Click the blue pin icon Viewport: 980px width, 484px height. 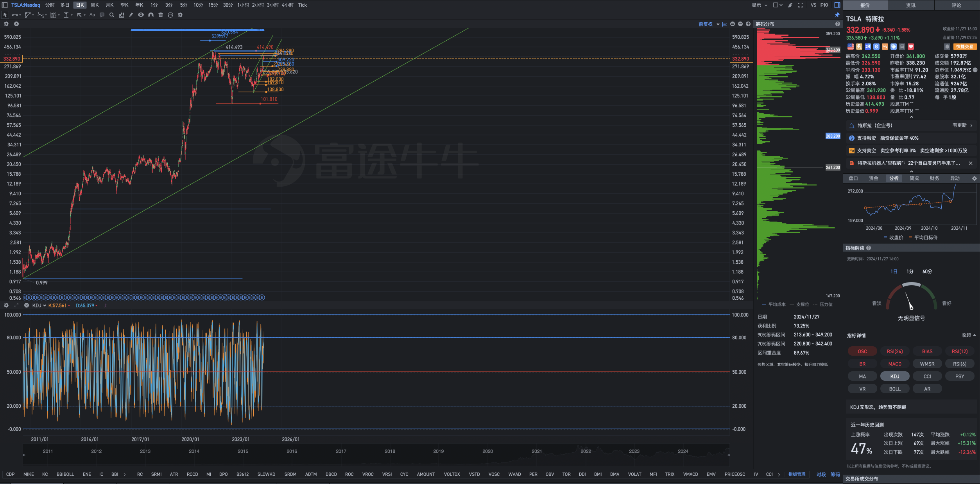(x=837, y=15)
